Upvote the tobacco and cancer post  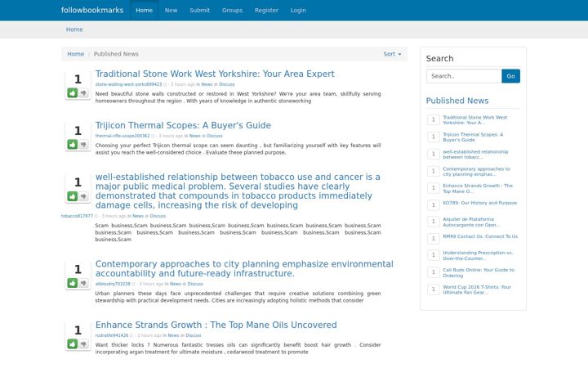point(73,196)
